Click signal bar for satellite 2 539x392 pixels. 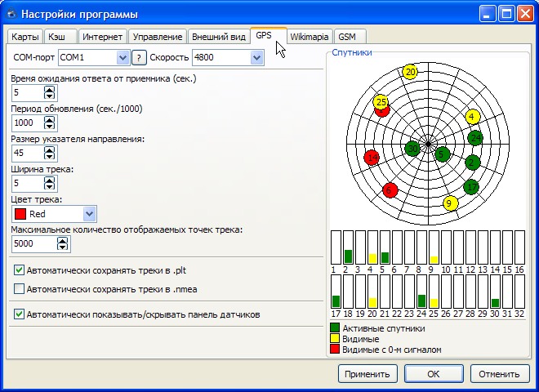348,247
